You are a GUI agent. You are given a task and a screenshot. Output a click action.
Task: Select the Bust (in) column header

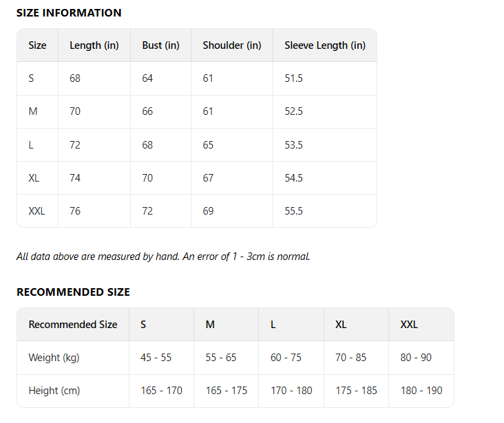[x=160, y=45]
